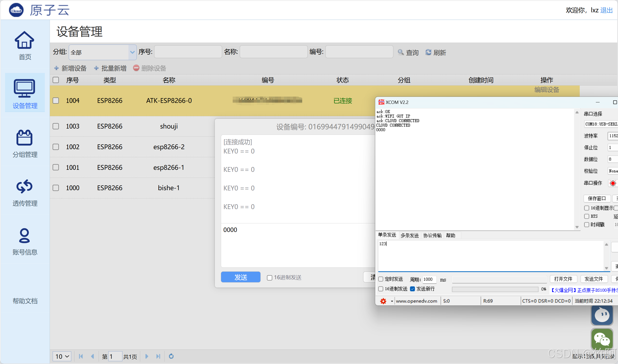The height and width of the screenshot is (364, 618).
Task: Click the XCOM red gear settings icon
Action: pyautogui.click(x=383, y=301)
